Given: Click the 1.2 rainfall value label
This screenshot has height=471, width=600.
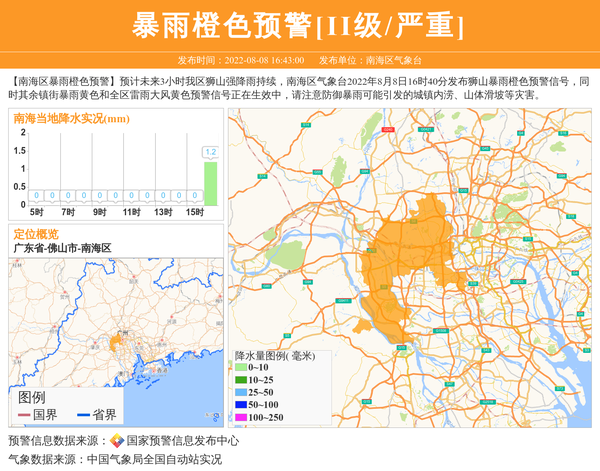Looking at the screenshot, I should 210,152.
